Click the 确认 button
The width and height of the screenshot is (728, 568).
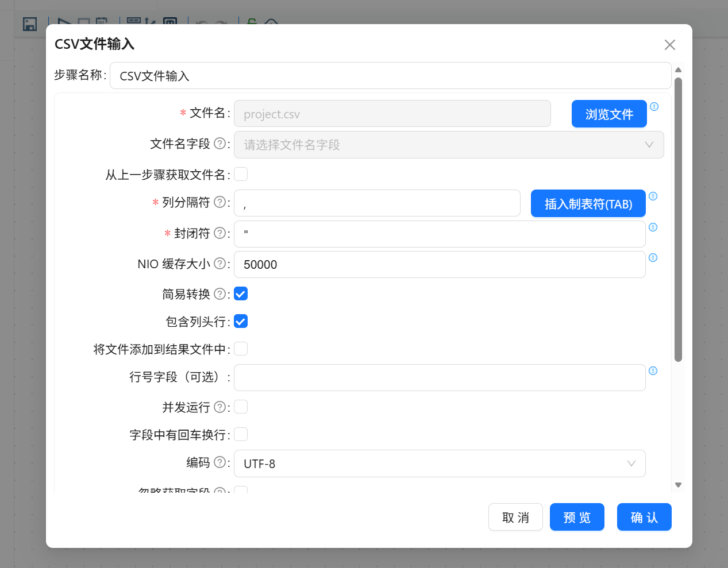(644, 517)
